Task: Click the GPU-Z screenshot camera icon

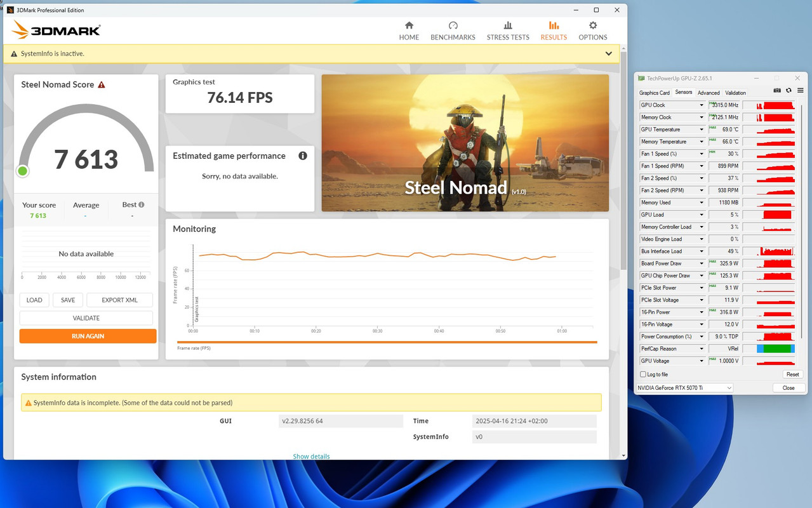Action: [776, 91]
